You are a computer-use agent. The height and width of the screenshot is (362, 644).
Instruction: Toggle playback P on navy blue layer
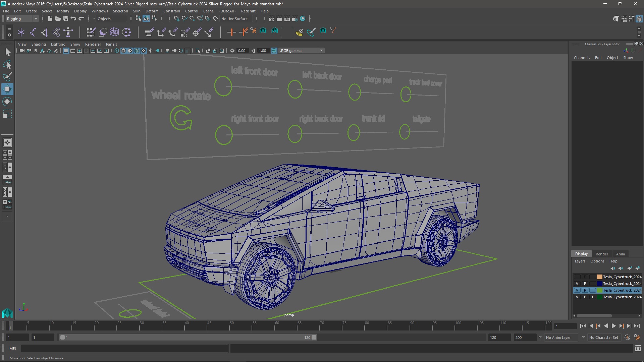click(585, 284)
